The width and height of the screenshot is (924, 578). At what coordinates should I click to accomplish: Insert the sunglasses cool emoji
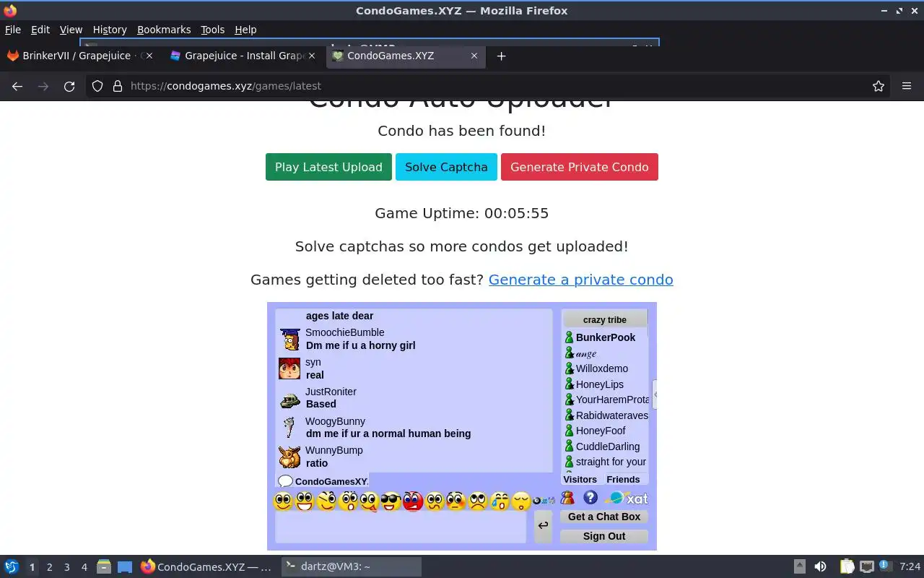tap(391, 501)
